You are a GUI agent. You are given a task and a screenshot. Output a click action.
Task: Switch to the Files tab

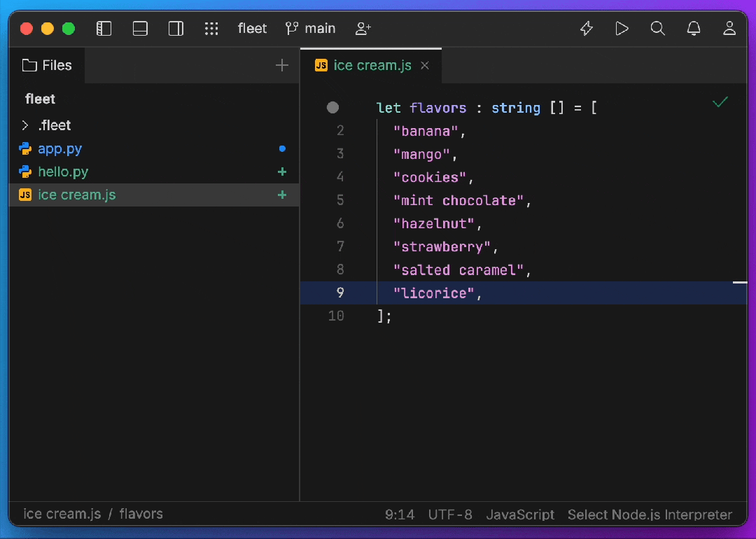48,65
